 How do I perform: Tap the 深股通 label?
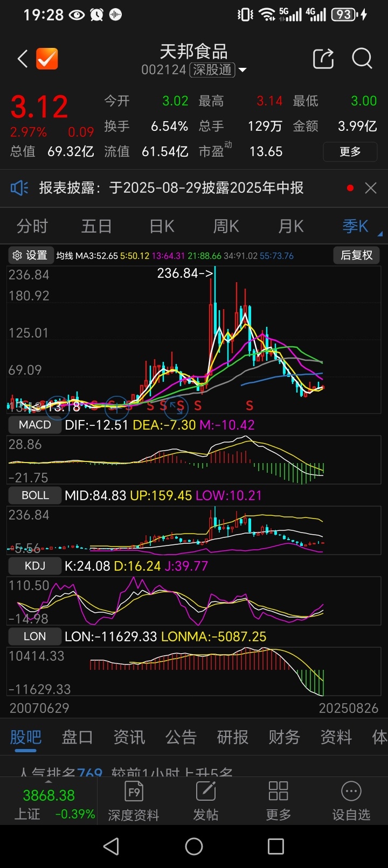212,70
